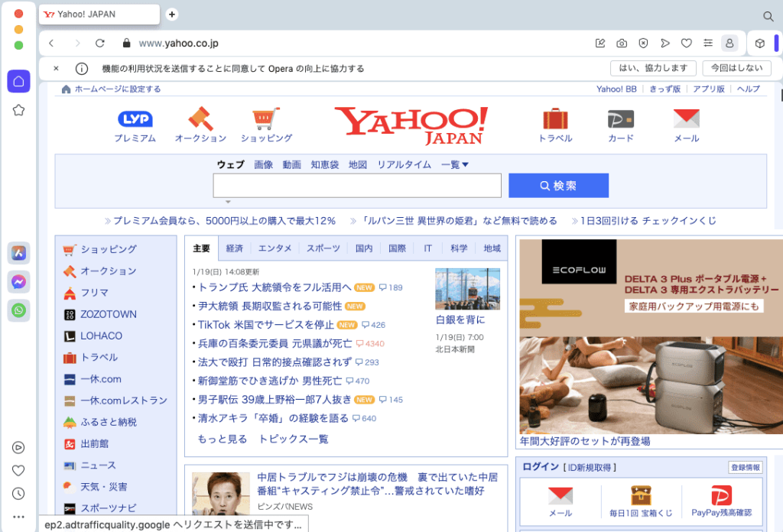Screen dimensions: 783x532
Task: Select the エンタメ news tab
Action: pyautogui.click(x=275, y=248)
